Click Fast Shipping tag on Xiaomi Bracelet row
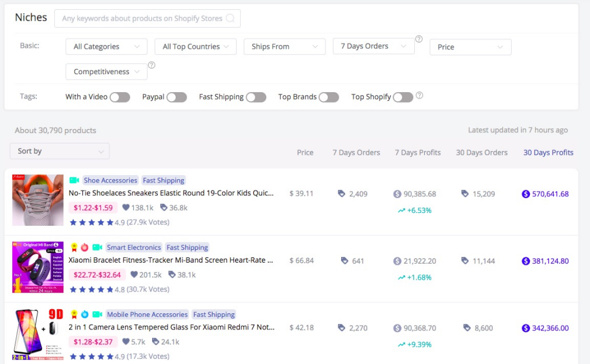 tap(187, 247)
